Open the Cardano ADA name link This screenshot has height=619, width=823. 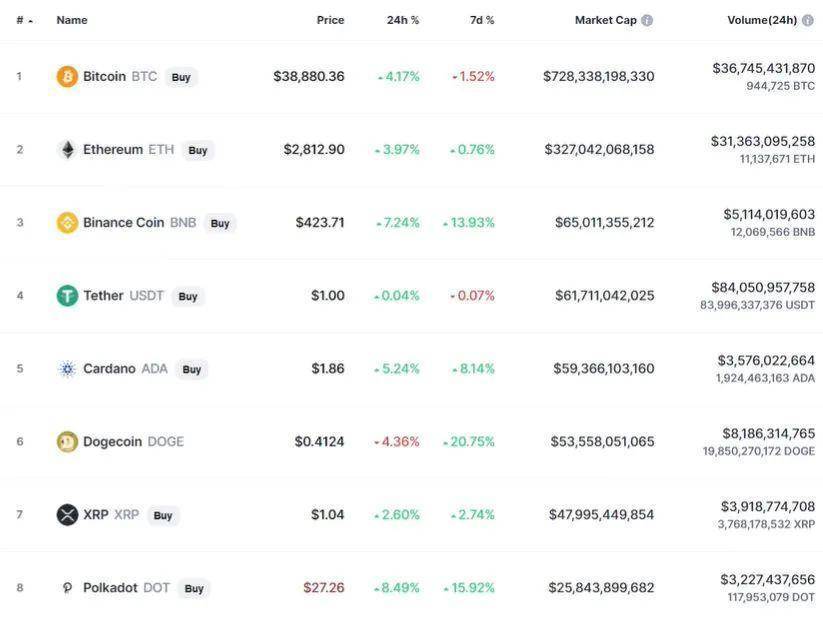point(125,369)
